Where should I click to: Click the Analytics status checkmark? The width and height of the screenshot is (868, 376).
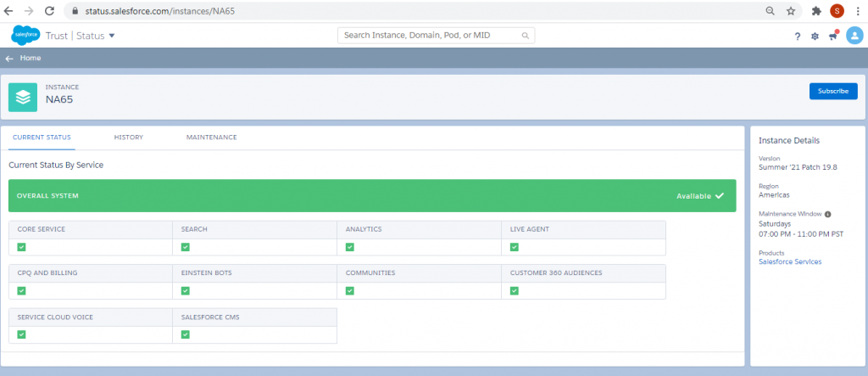pos(350,247)
